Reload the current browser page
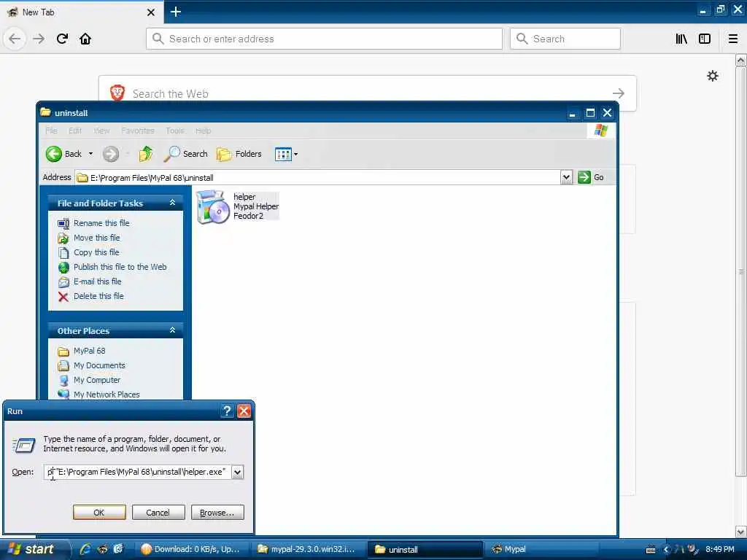 63,39
